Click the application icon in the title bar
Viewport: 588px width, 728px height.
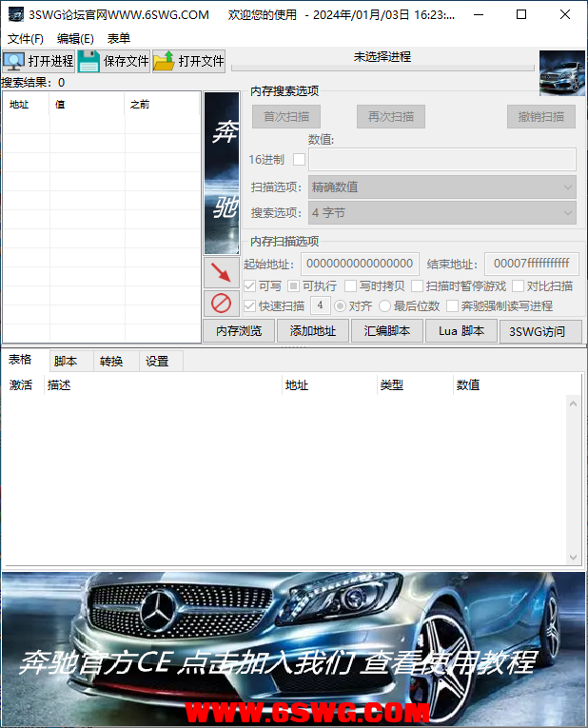(16, 14)
